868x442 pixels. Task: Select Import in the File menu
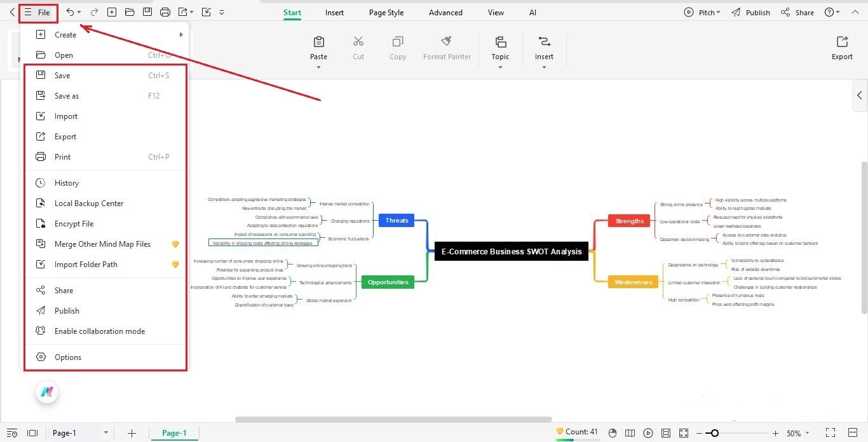click(105, 116)
